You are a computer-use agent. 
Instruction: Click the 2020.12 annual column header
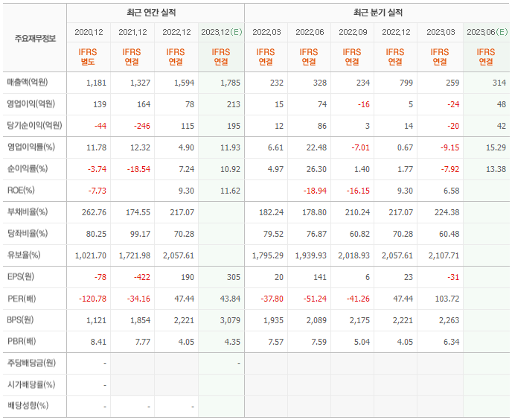point(89,32)
